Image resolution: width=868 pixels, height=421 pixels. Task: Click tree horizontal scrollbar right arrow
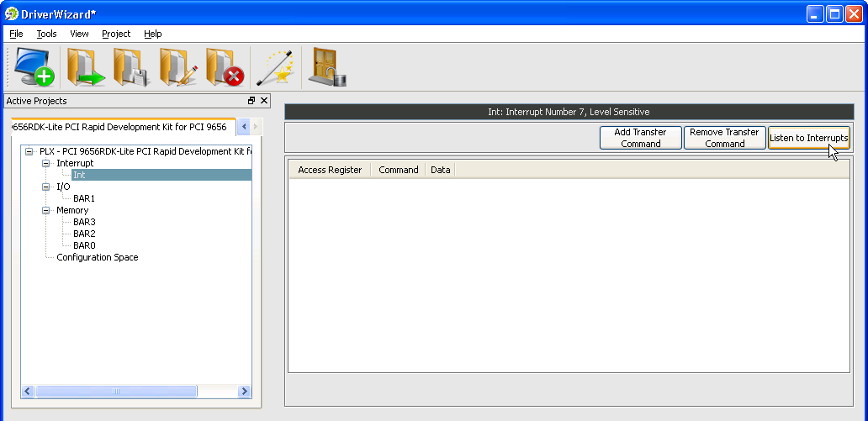pyautogui.click(x=244, y=391)
